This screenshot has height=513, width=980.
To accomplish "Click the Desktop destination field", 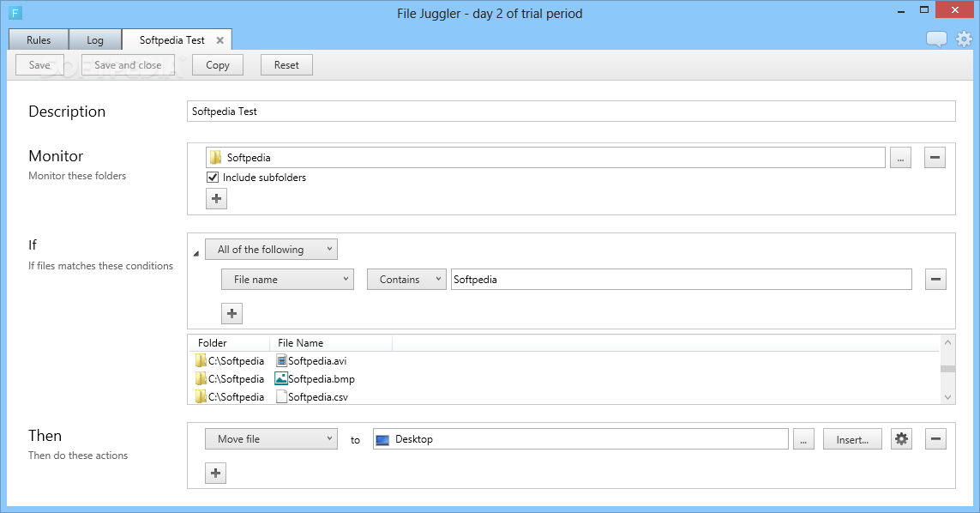I will (580, 439).
